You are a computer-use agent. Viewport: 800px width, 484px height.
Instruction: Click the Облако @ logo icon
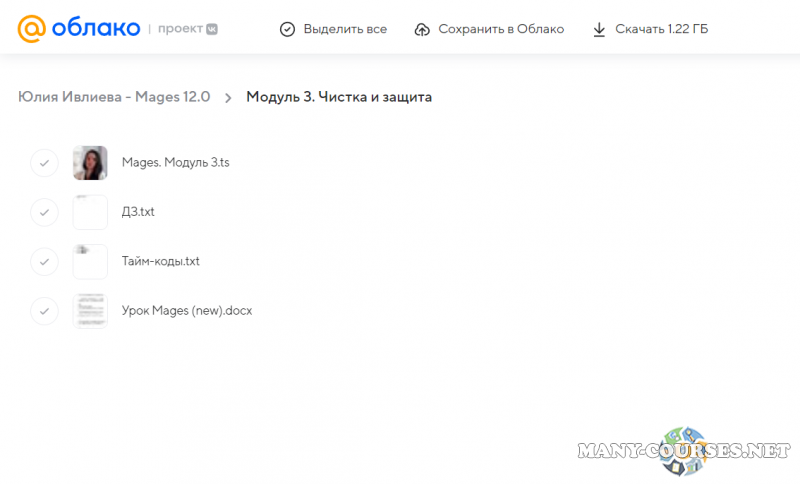31,29
